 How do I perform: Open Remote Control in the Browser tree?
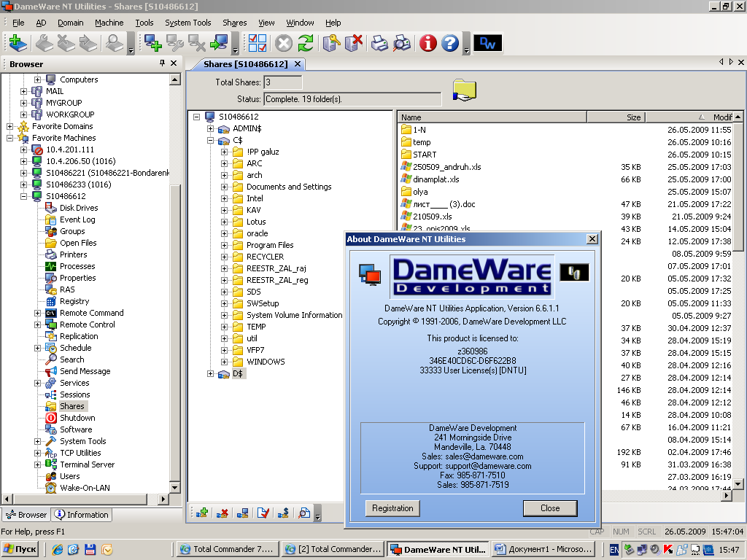point(87,324)
